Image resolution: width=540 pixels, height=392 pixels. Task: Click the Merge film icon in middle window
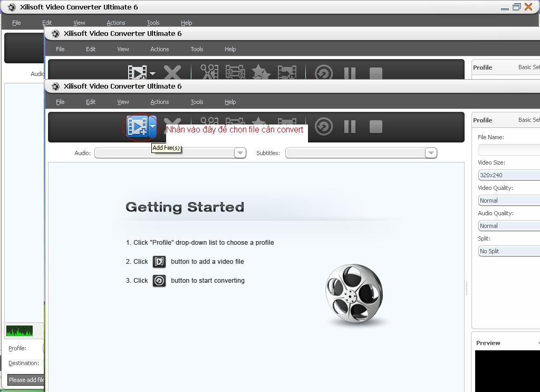pyautogui.click(x=235, y=72)
